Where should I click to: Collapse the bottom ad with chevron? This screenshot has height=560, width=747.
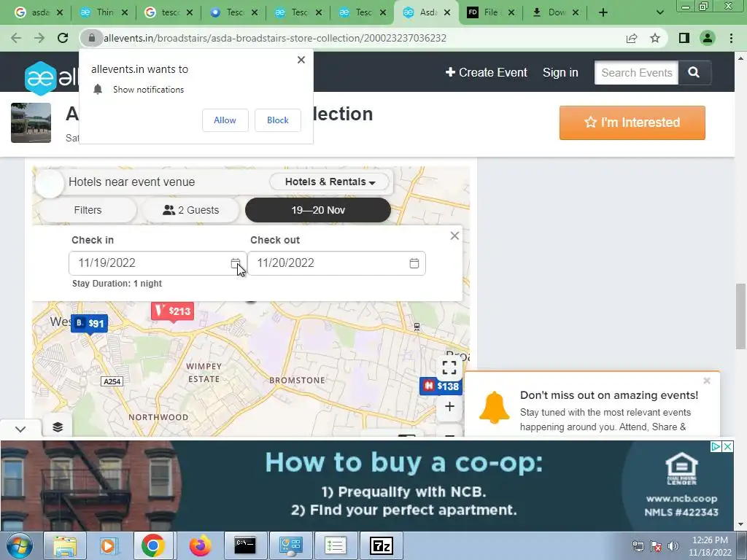(x=20, y=429)
